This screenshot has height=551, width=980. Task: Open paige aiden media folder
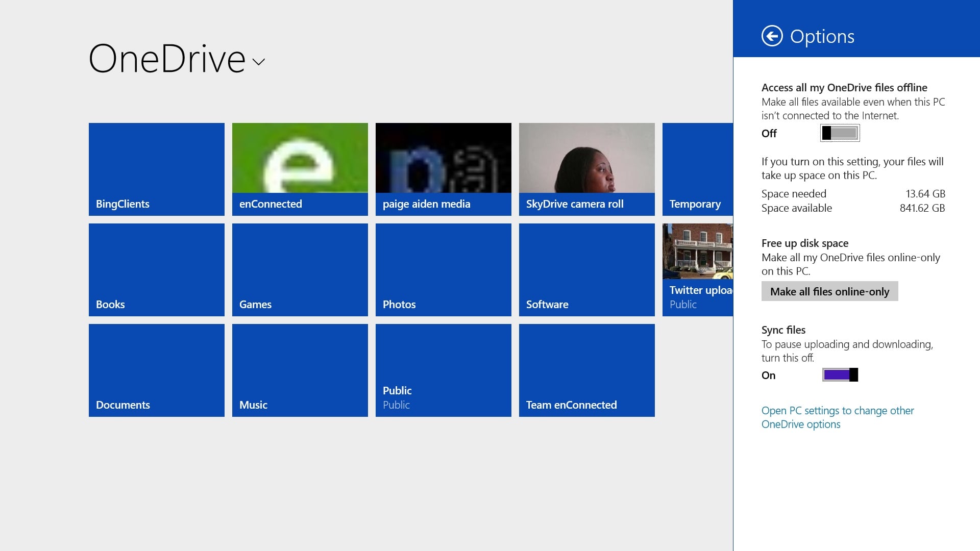(x=443, y=169)
